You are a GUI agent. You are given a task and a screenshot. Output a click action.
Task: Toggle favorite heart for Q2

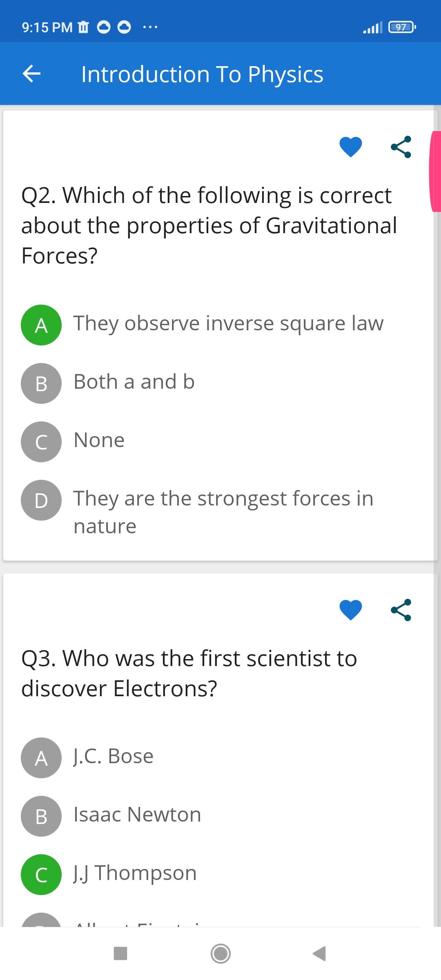tap(351, 147)
